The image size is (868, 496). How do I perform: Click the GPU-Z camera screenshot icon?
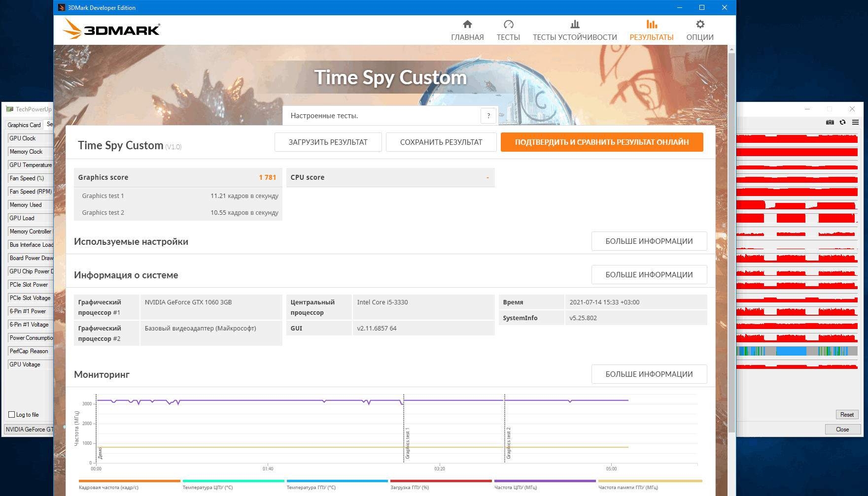click(x=830, y=122)
